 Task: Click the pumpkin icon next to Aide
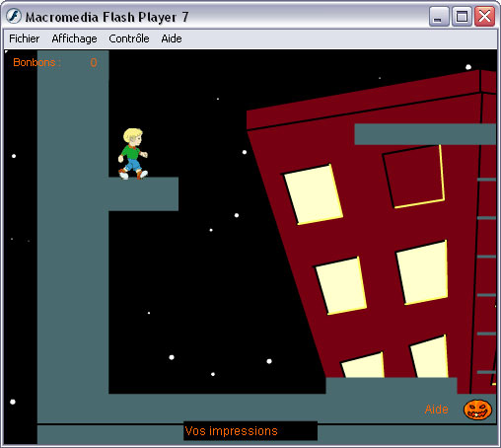click(477, 410)
